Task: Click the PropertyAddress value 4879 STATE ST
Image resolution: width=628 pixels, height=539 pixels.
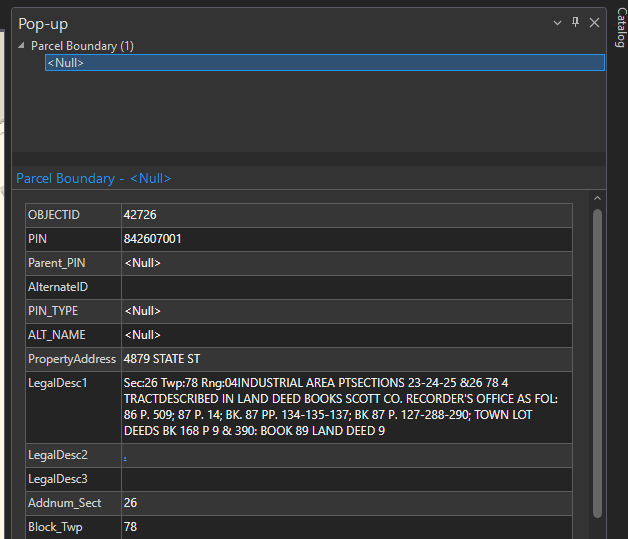Action: coord(162,359)
